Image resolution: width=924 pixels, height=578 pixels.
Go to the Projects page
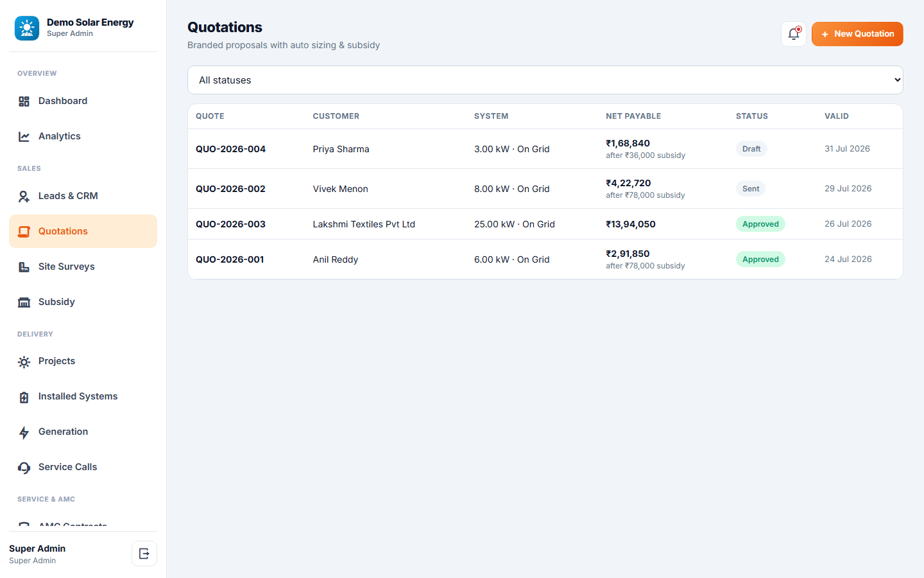tap(83, 361)
